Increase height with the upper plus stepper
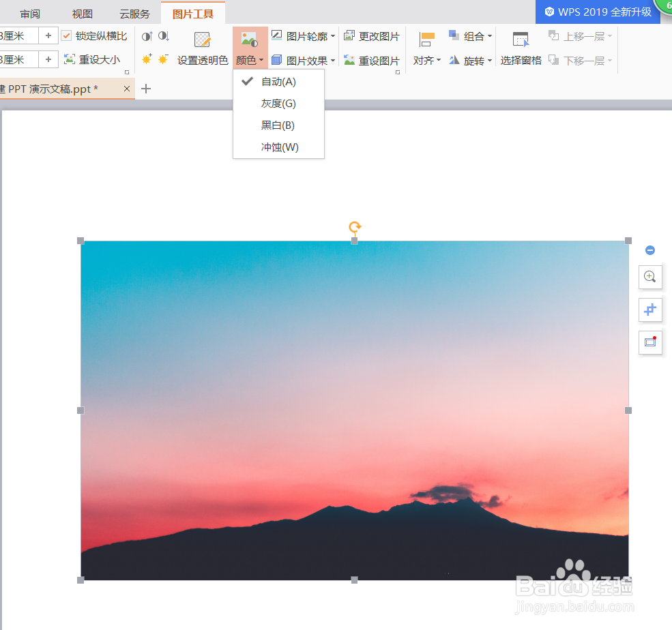The height and width of the screenshot is (630, 672). (x=48, y=35)
